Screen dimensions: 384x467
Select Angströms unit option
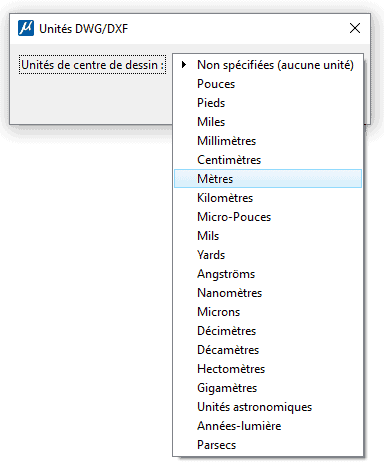tap(268, 274)
